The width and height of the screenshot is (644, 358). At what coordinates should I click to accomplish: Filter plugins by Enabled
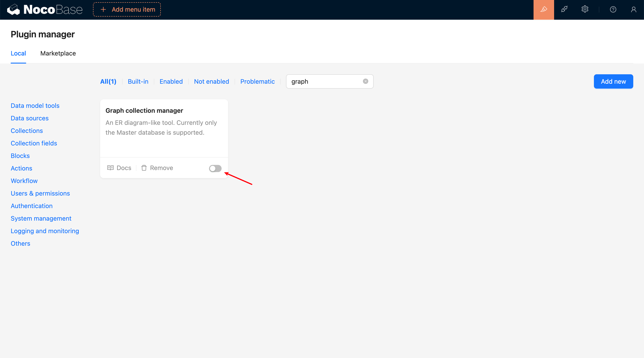(x=171, y=82)
